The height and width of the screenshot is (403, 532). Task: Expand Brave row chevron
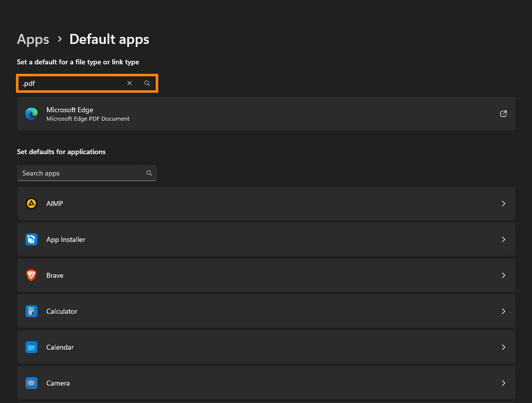pyautogui.click(x=504, y=275)
